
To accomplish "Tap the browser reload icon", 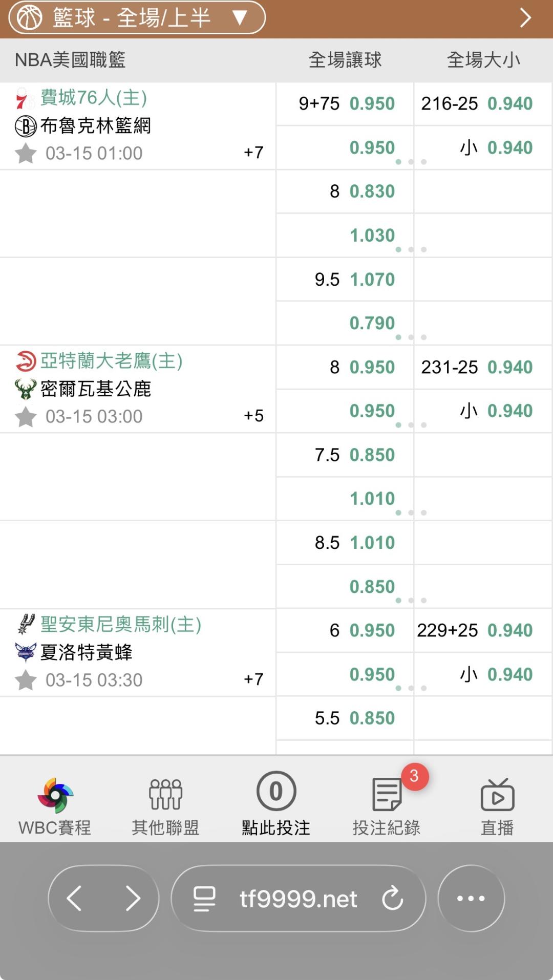I will (x=393, y=898).
